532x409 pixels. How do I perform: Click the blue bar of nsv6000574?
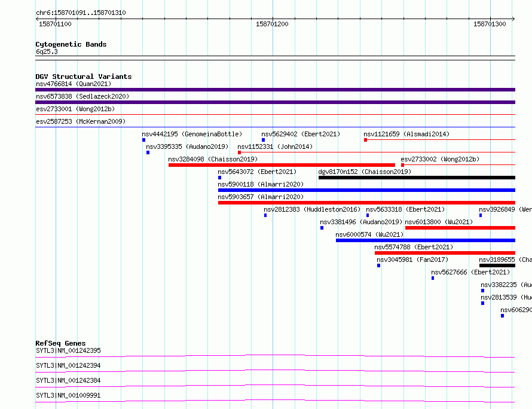coord(426,240)
